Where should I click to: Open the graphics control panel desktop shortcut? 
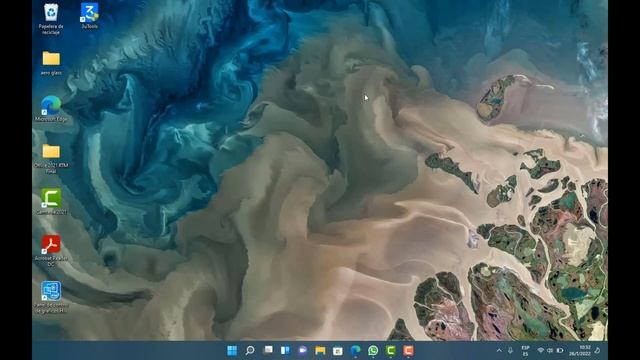[51, 297]
